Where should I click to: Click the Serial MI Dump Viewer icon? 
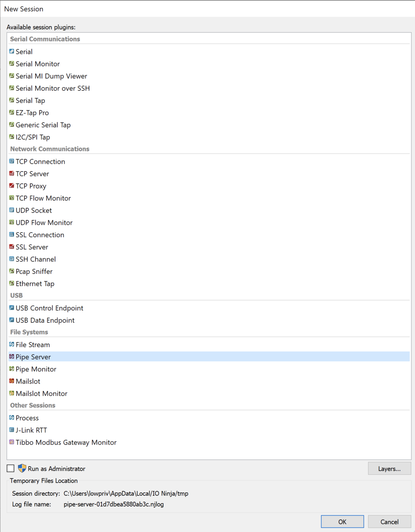tap(12, 76)
